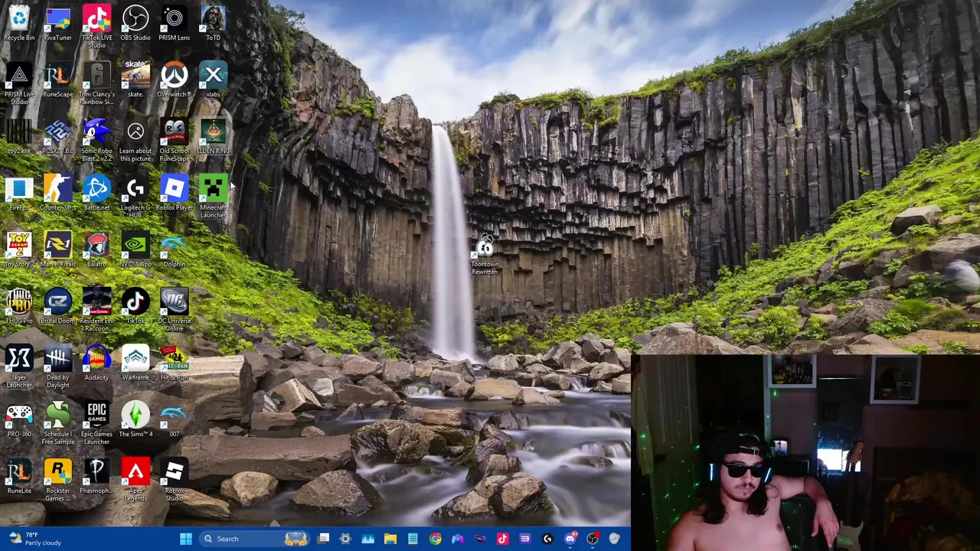
Task: Select the Brutal Doom desktop icon
Action: pos(58,306)
